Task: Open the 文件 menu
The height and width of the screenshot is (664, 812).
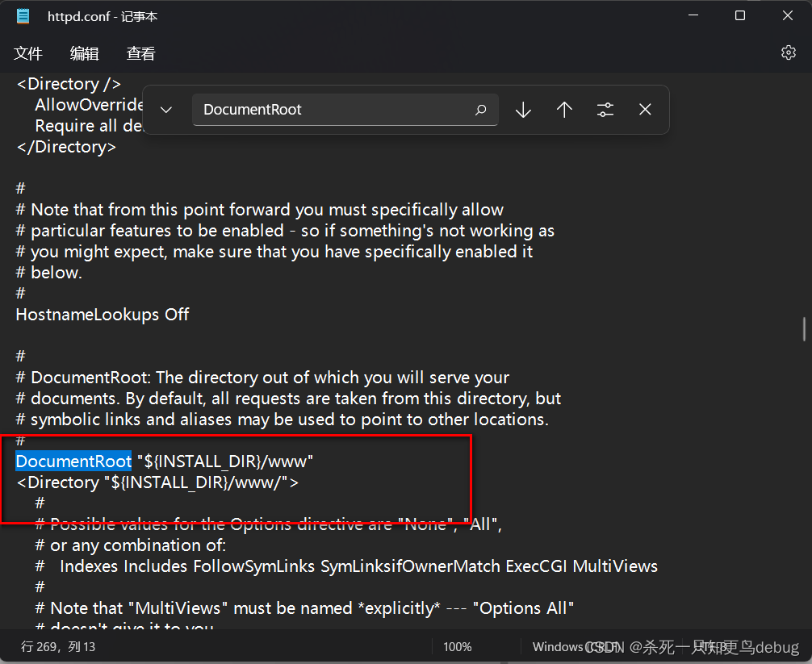Action: (x=28, y=53)
